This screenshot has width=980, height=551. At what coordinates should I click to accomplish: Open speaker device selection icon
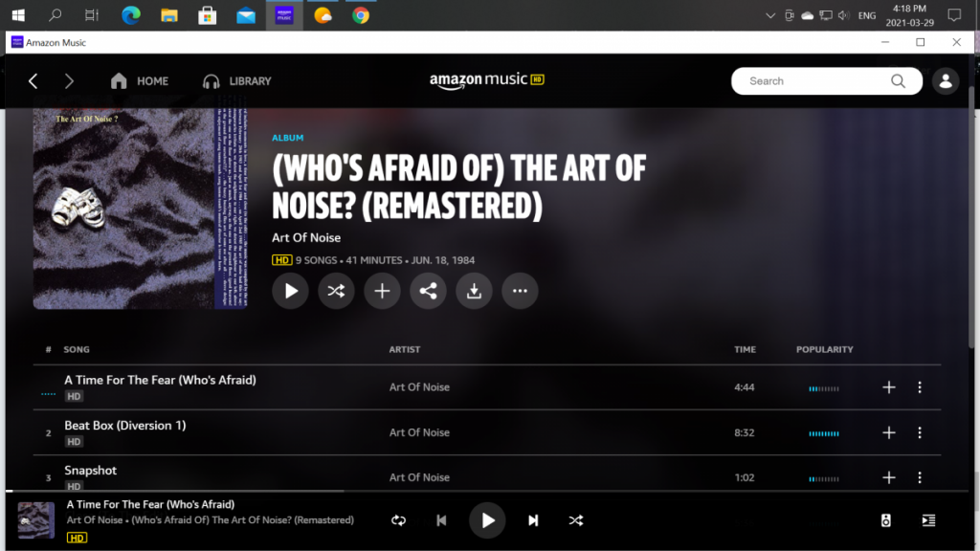(x=885, y=520)
